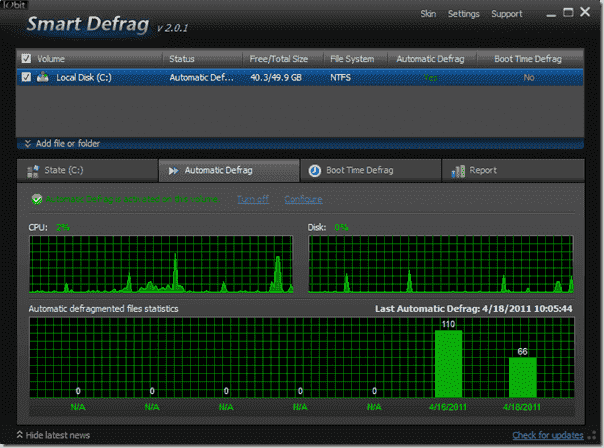Select the 40.3/49.9 GB size cell

(x=276, y=77)
